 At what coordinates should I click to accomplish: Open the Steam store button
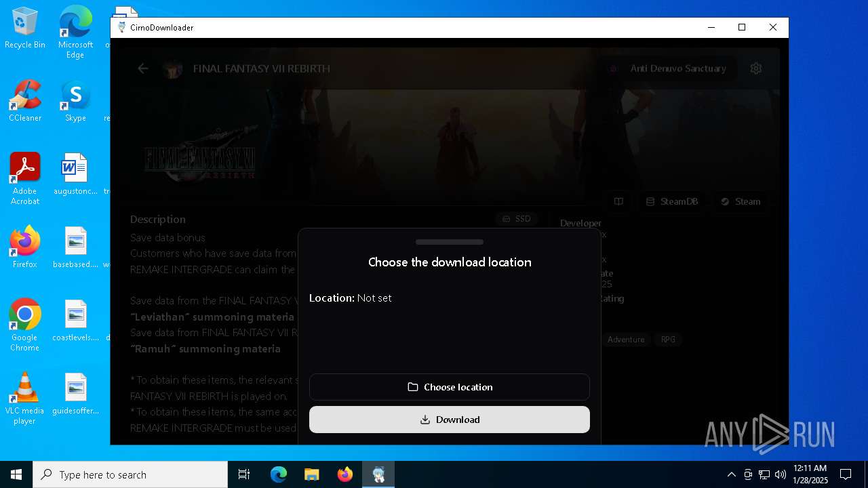click(x=740, y=201)
